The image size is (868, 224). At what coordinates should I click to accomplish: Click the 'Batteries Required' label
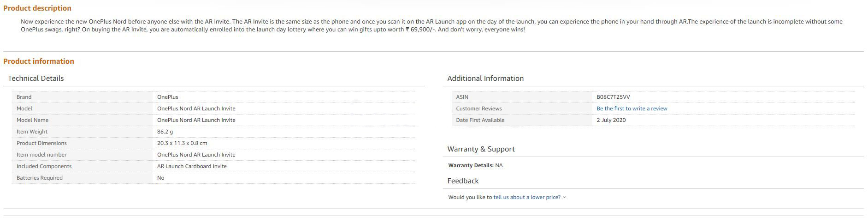[40, 178]
